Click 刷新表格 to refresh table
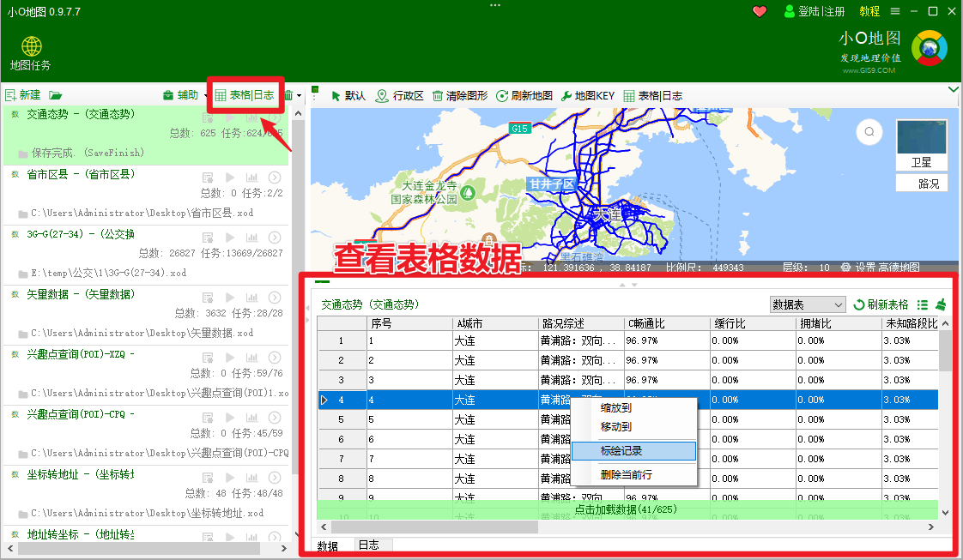 click(x=881, y=304)
